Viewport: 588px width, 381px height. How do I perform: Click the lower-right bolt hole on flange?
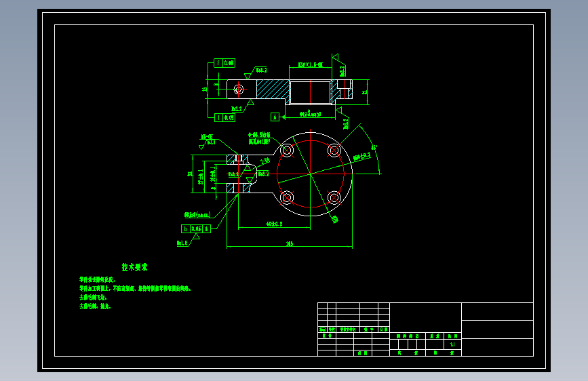[334, 197]
